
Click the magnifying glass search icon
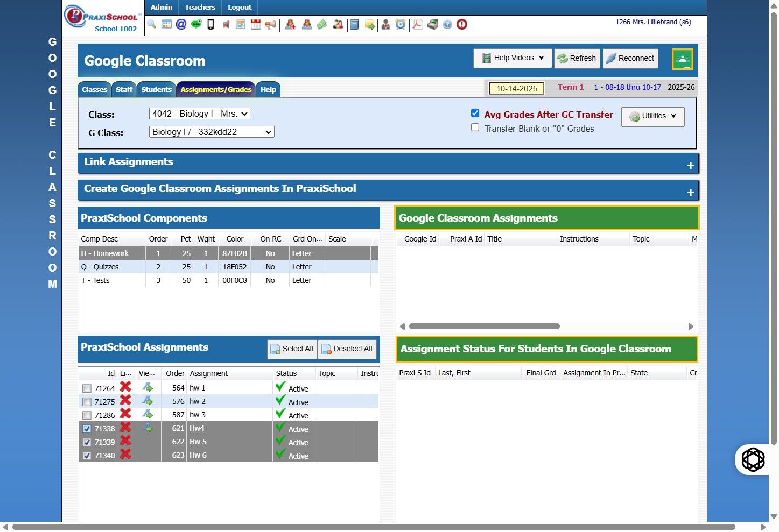tap(152, 24)
